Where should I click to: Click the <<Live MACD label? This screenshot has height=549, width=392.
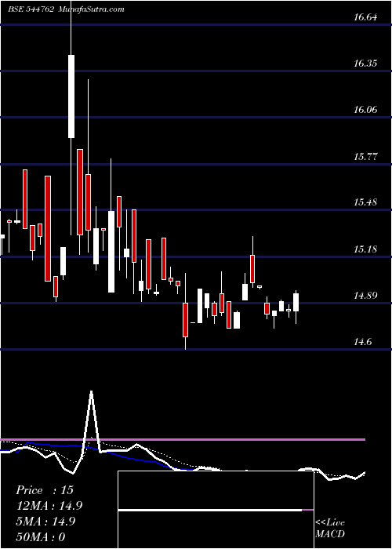coord(330,528)
